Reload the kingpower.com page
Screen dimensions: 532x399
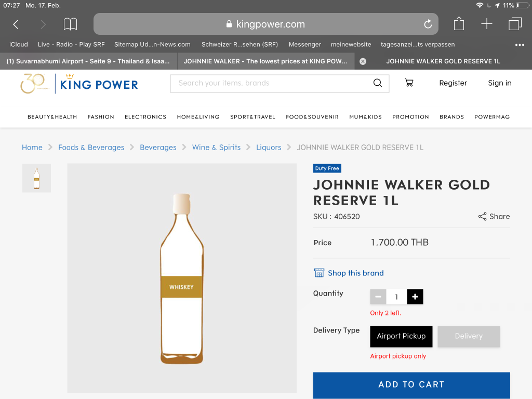428,24
